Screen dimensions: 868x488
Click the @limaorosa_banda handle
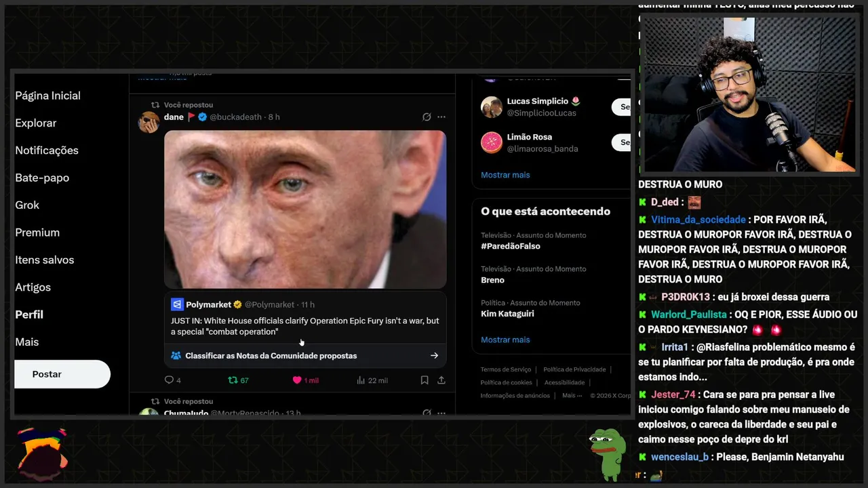tap(542, 148)
